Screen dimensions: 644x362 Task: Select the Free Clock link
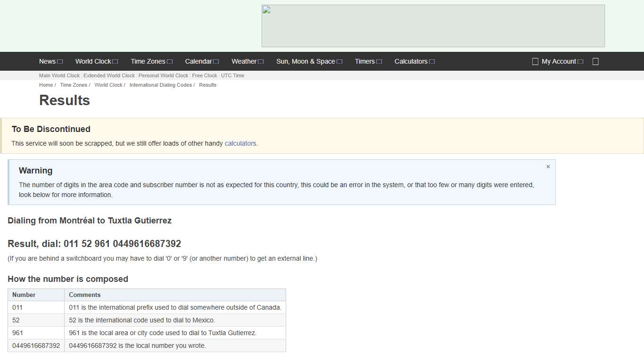[205, 75]
